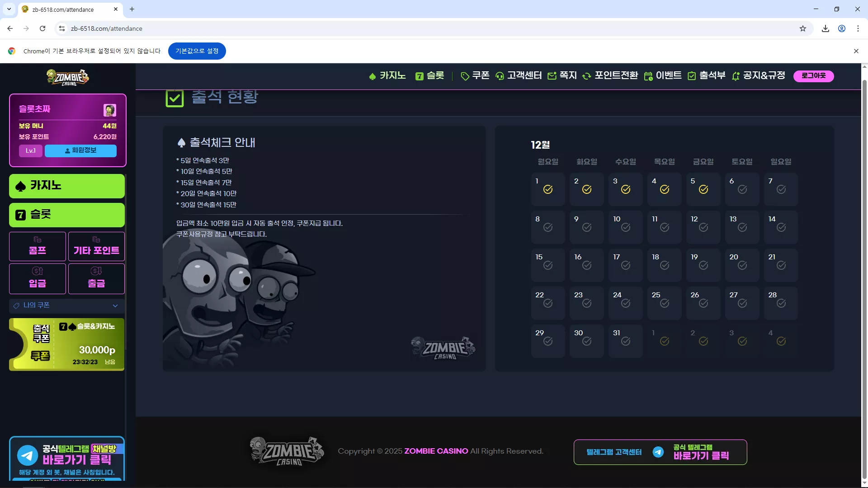Click the 보유 머니 44원 value
The height and width of the screenshot is (488, 868).
tap(109, 126)
